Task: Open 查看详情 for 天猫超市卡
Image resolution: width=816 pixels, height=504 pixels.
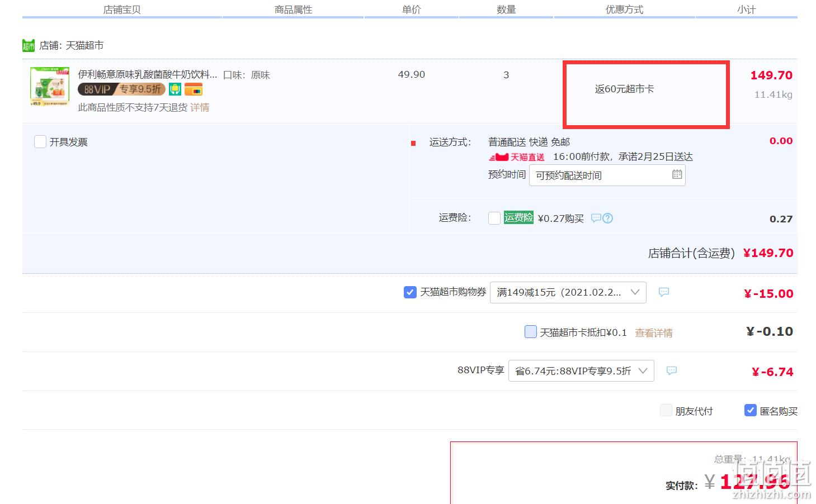Action: point(654,333)
